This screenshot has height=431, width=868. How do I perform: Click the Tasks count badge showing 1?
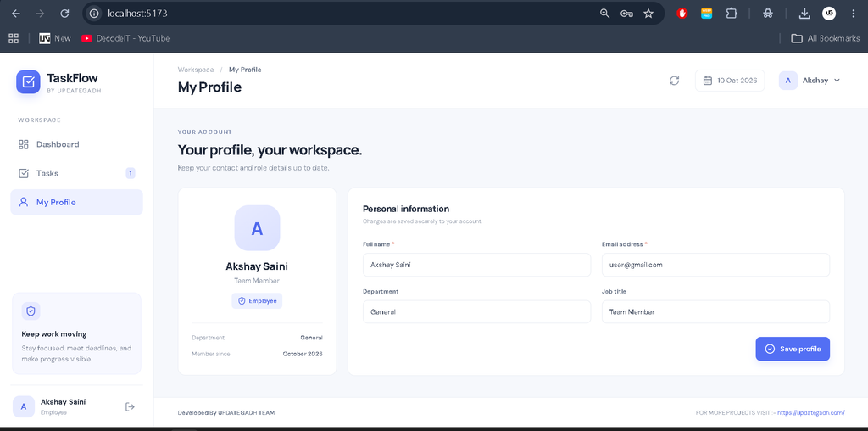click(x=131, y=173)
